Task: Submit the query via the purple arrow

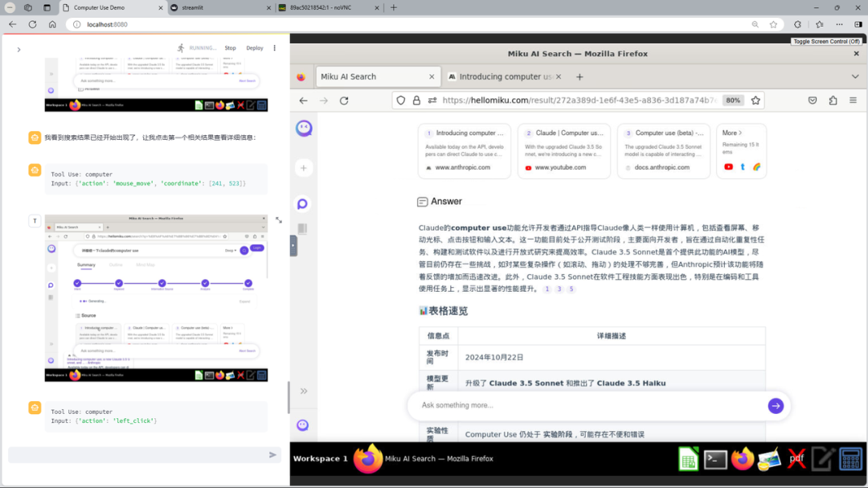Action: click(x=775, y=406)
